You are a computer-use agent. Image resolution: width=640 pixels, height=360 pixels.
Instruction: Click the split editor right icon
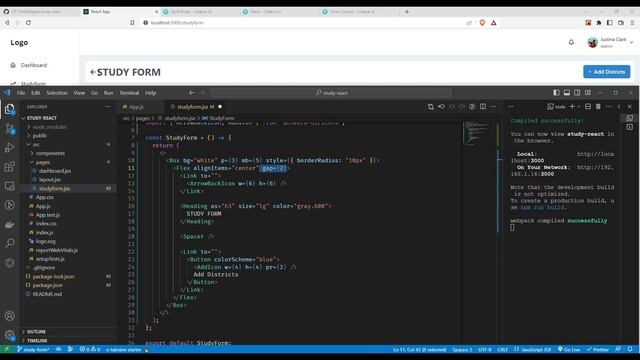[x=483, y=107]
